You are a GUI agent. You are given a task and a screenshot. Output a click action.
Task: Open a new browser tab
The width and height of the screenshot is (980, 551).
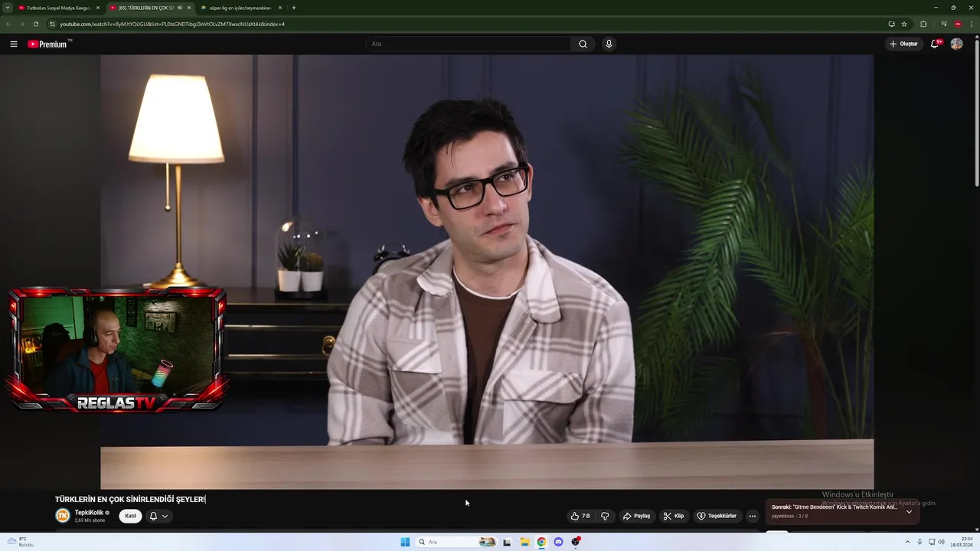[x=294, y=8]
